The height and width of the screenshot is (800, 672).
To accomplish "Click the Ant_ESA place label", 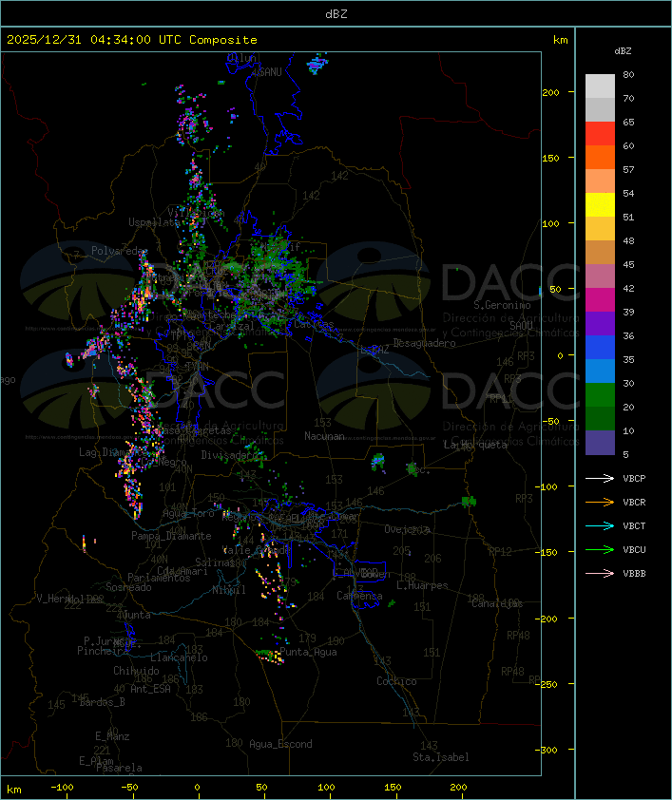I will point(150,689).
